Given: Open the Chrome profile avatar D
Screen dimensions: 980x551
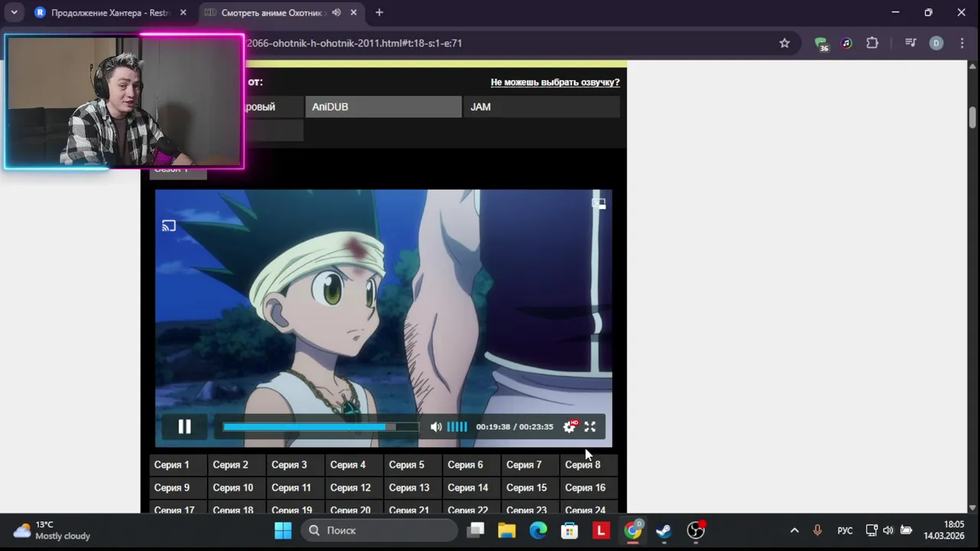Looking at the screenshot, I should pyautogui.click(x=936, y=43).
